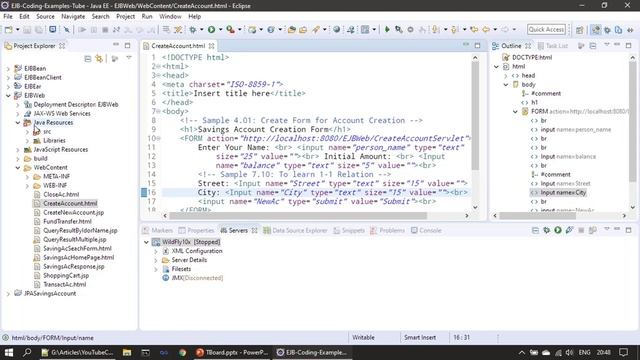
Task: Open the File menu
Action: pyautogui.click(x=8, y=16)
